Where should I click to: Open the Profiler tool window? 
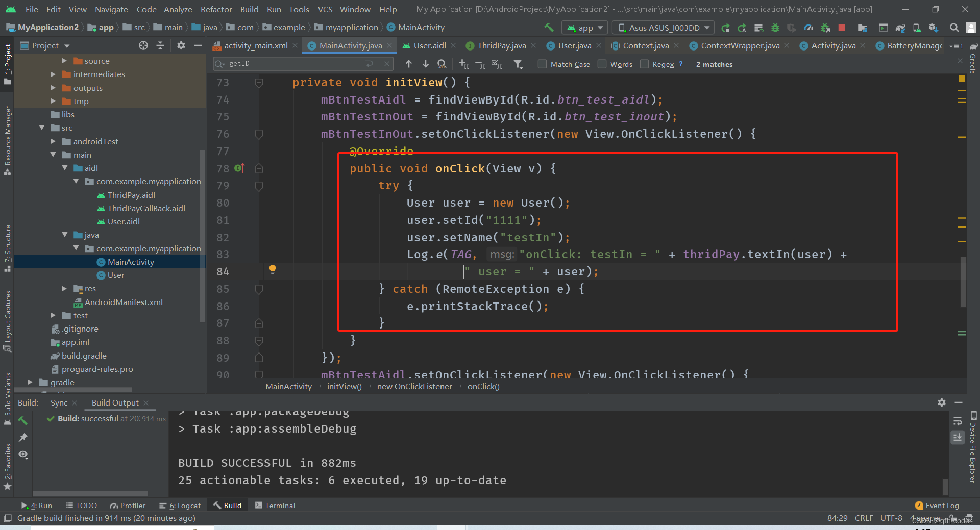128,506
